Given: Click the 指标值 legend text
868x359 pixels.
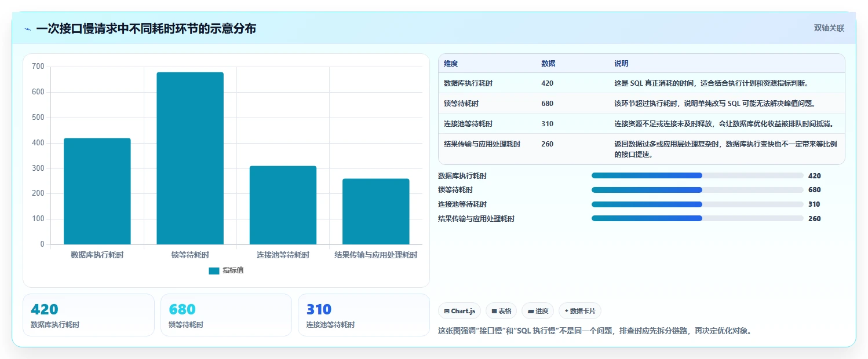Looking at the screenshot, I should click(234, 270).
